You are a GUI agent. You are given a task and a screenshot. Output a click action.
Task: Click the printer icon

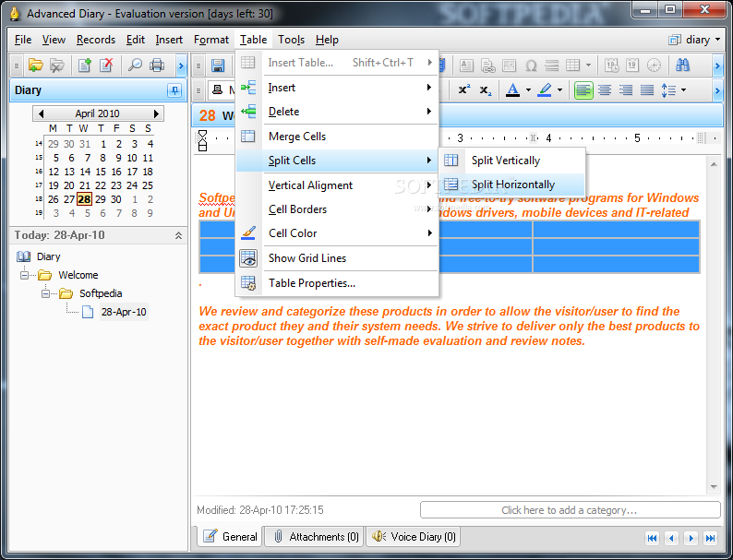pos(157,65)
